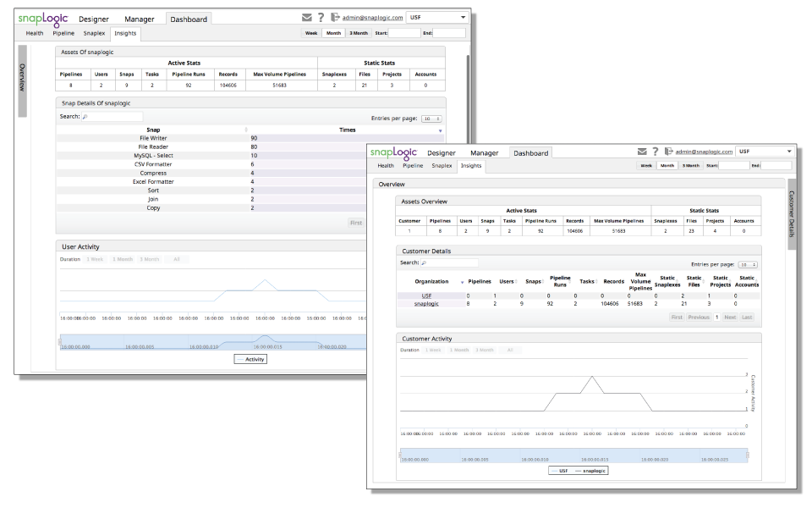This screenshot has height=508, width=812.
Task: Select 1 Week duration in User Activity
Action: tap(95, 259)
